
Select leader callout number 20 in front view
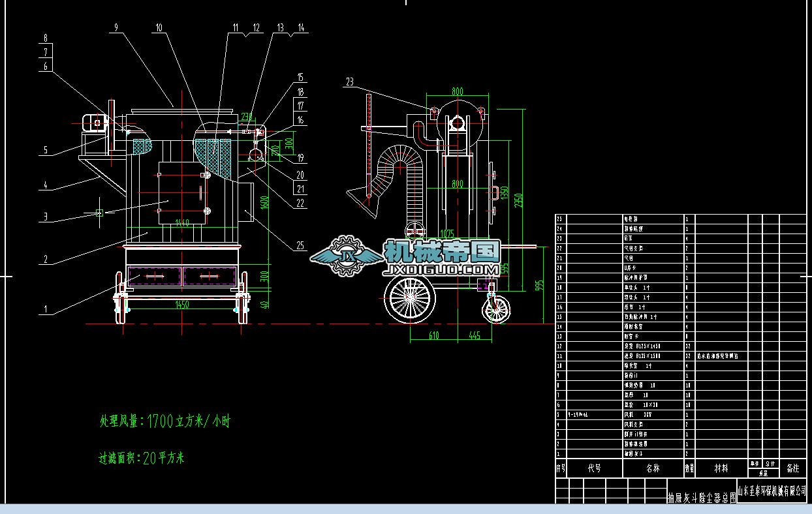click(x=300, y=174)
